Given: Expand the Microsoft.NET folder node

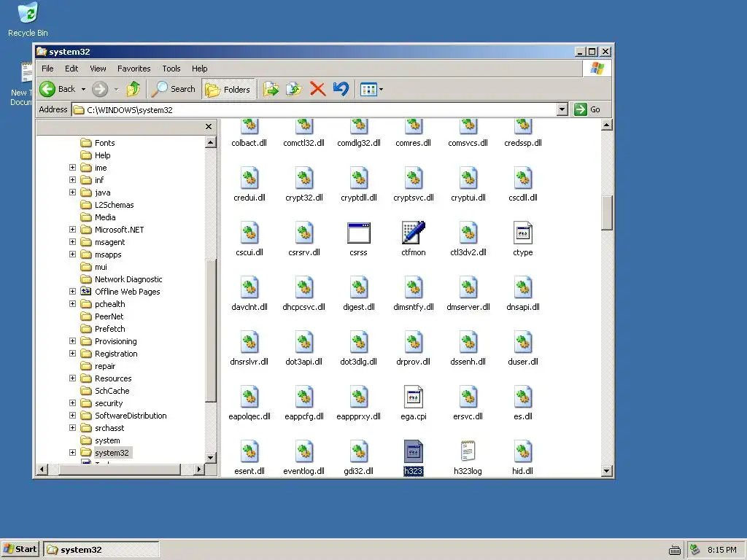Looking at the screenshot, I should [x=72, y=230].
